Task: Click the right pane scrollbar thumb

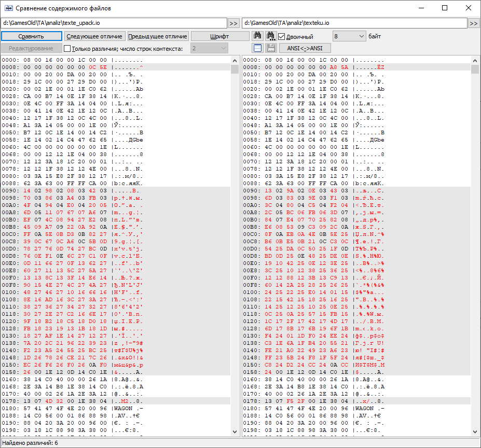Action: (x=475, y=69)
